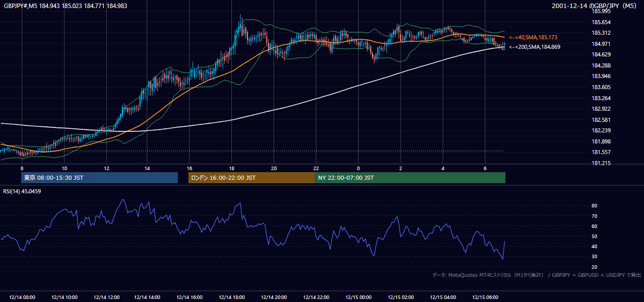Click RSI scale level 50
Image resolution: width=644 pixels, height=302 pixels.
594,236
